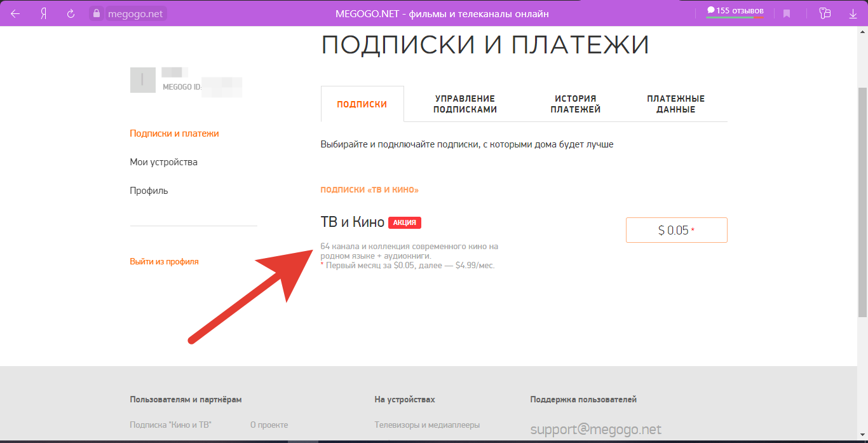868x443 pixels.
Task: Switch to История платежей tab
Action: coord(576,104)
